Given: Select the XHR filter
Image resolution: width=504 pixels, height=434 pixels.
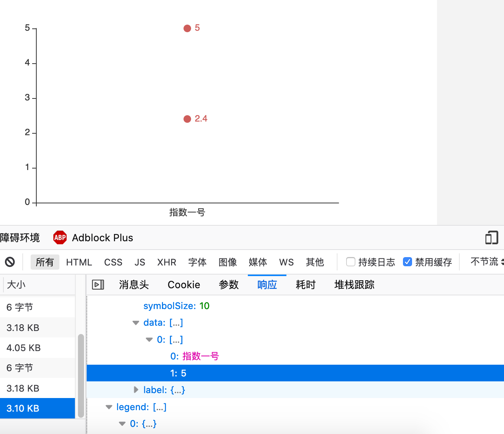Looking at the screenshot, I should click(166, 262).
